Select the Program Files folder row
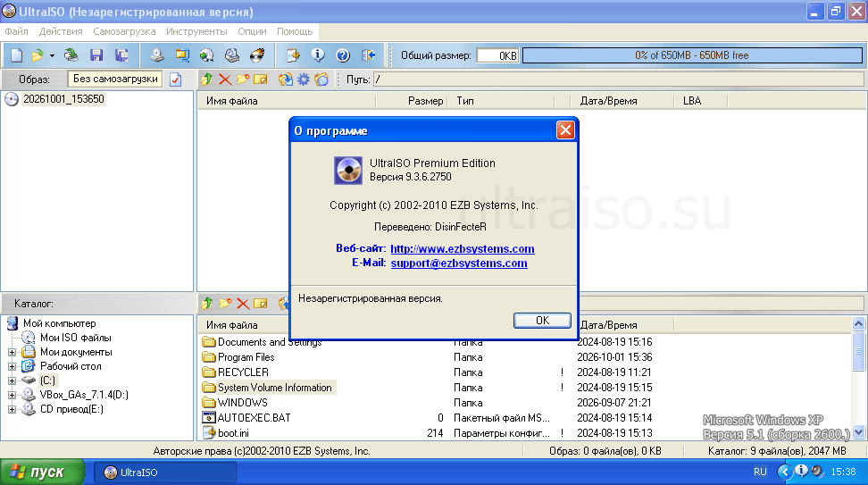This screenshot has width=868, height=485. pyautogui.click(x=246, y=357)
